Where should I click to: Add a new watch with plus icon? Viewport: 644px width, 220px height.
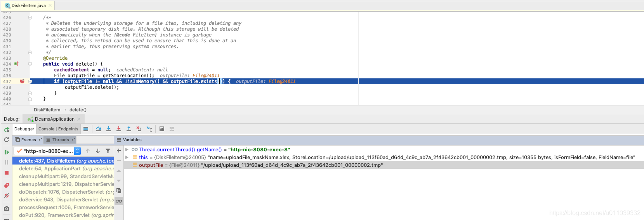coord(119,151)
